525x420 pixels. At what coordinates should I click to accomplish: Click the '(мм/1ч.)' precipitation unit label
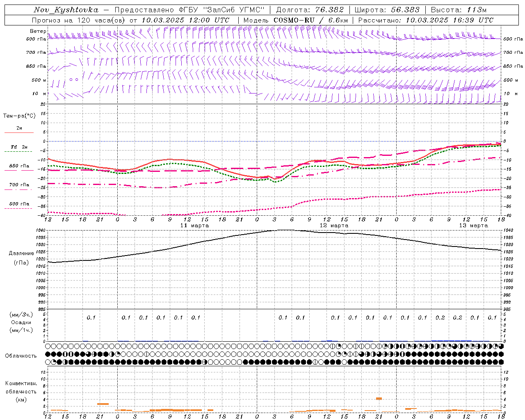click(x=21, y=330)
